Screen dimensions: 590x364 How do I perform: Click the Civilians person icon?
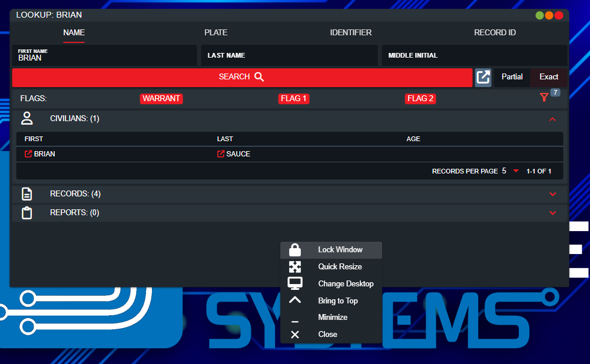tap(27, 119)
